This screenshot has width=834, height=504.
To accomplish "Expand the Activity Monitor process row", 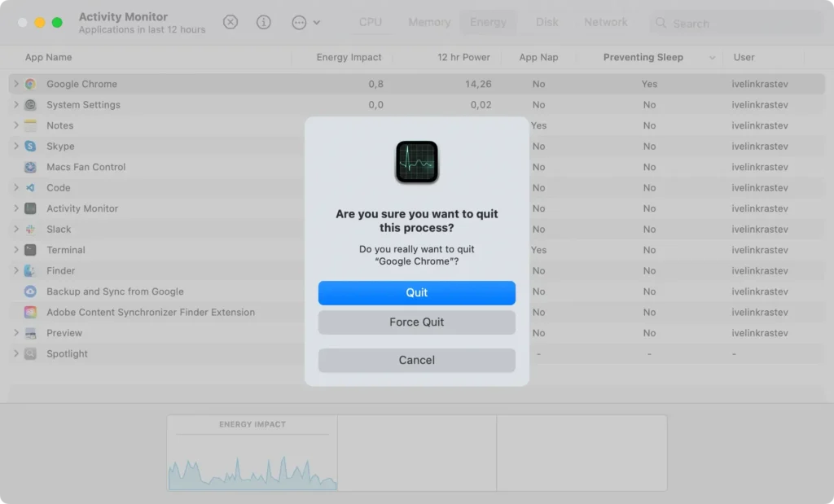I will point(16,208).
